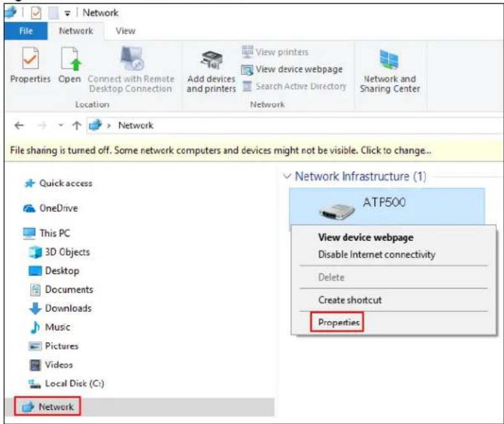Click the quick access new folder icon
The width and height of the screenshot is (504, 424).
[x=53, y=13]
